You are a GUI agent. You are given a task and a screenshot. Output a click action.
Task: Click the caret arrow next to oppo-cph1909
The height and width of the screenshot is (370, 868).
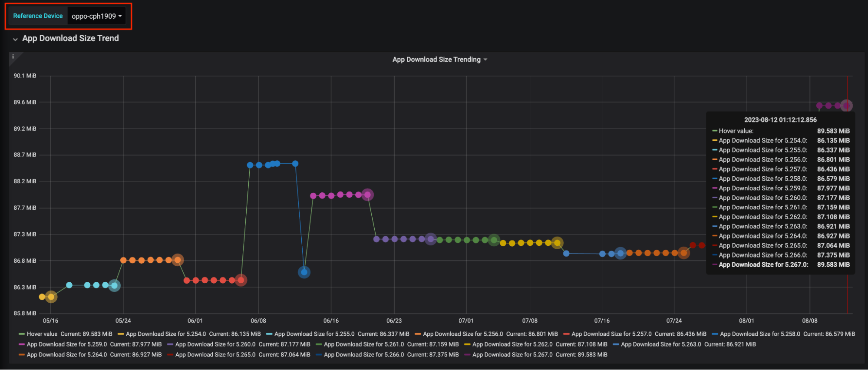[x=120, y=16]
